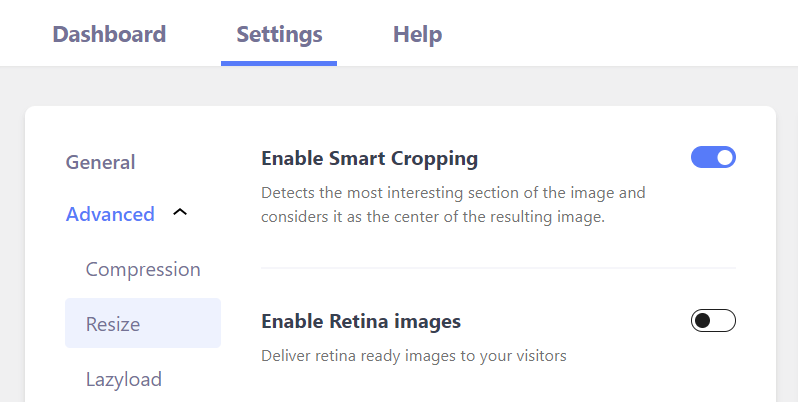Open the Lazyload settings section
The image size is (798, 402).
pyautogui.click(x=124, y=379)
